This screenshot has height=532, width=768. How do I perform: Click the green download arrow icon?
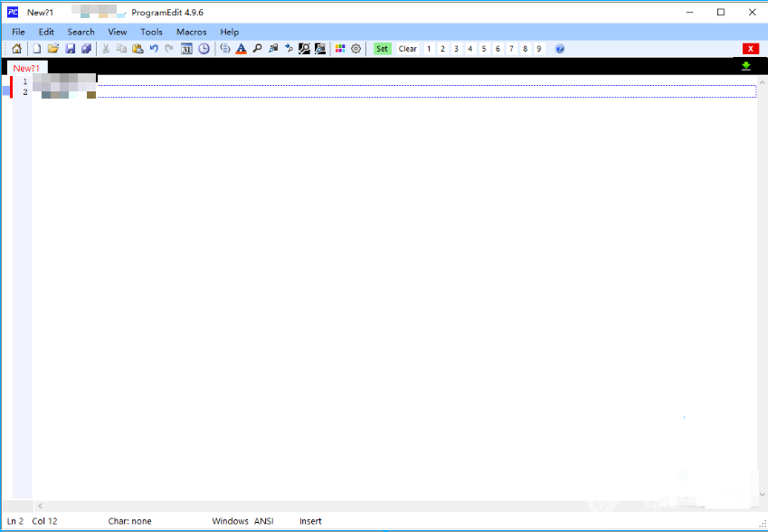click(x=746, y=66)
